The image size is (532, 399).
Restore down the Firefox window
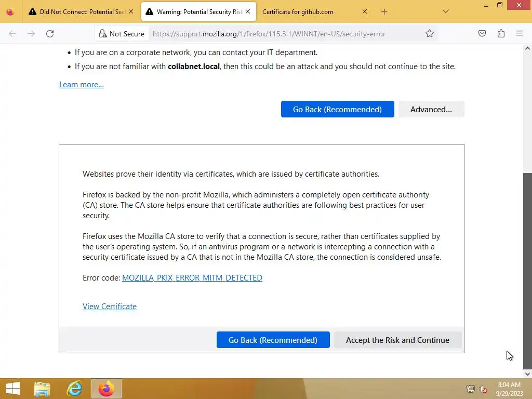tap(499, 5)
